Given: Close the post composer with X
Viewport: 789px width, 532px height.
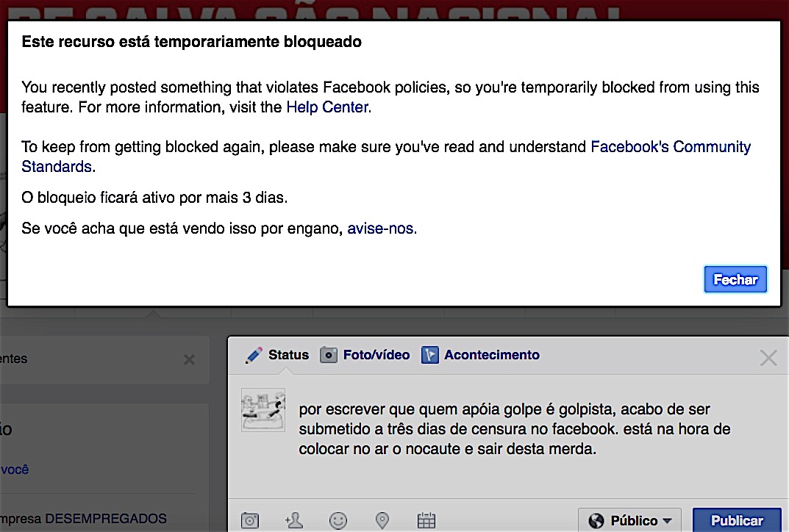Looking at the screenshot, I should (x=768, y=358).
